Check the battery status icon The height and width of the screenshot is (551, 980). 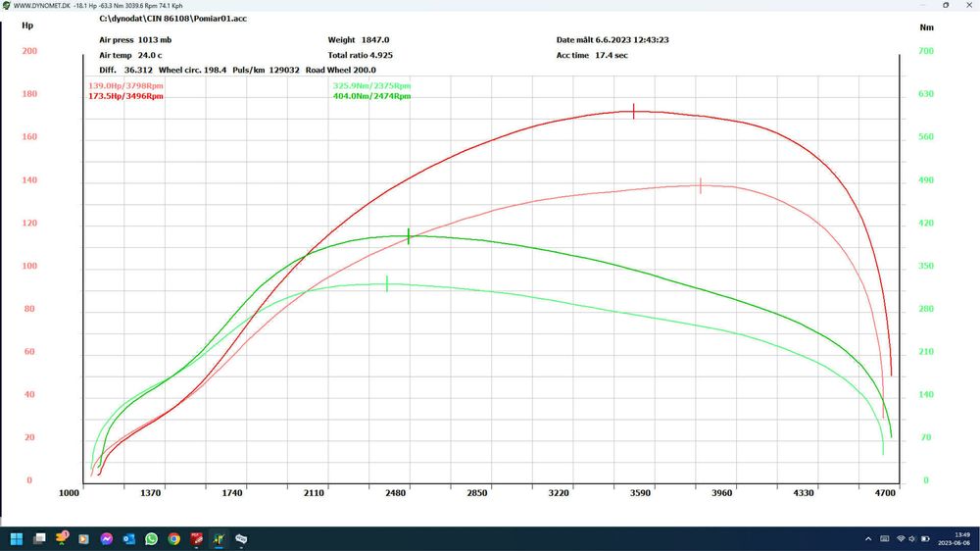click(926, 539)
